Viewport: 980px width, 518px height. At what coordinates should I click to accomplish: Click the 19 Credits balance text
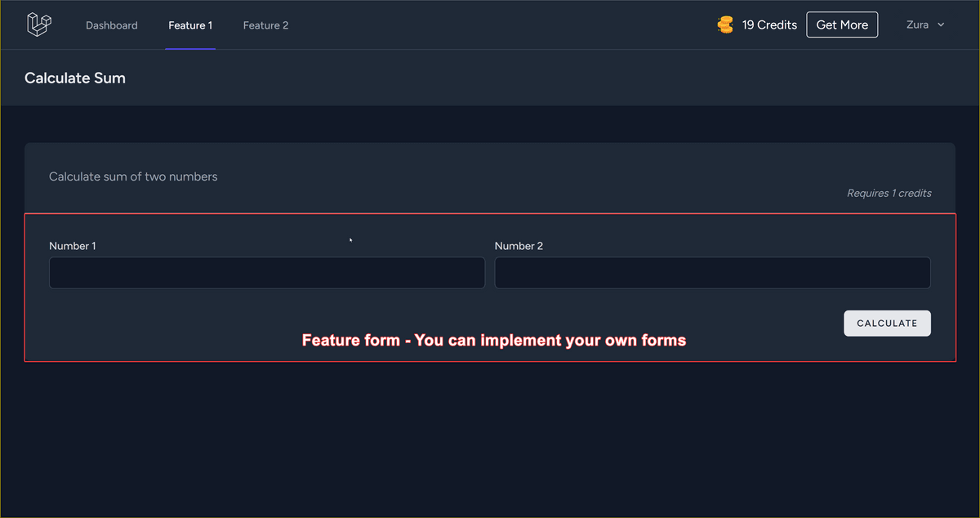coord(769,25)
